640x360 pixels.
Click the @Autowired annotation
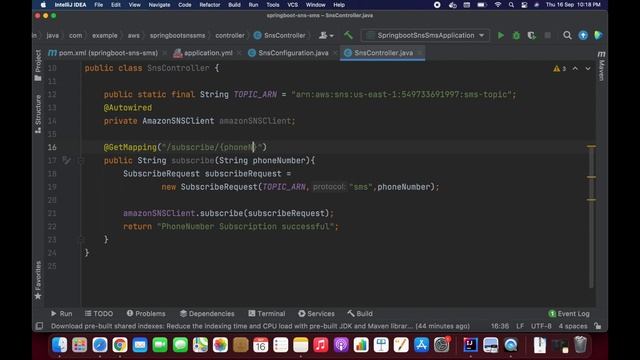tap(128, 108)
